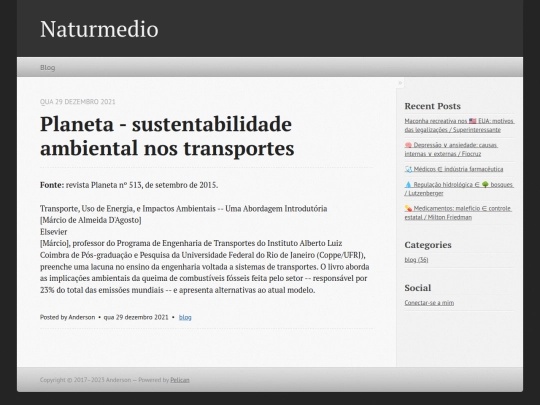Click the 'Social' sidebar heading

(x=417, y=288)
